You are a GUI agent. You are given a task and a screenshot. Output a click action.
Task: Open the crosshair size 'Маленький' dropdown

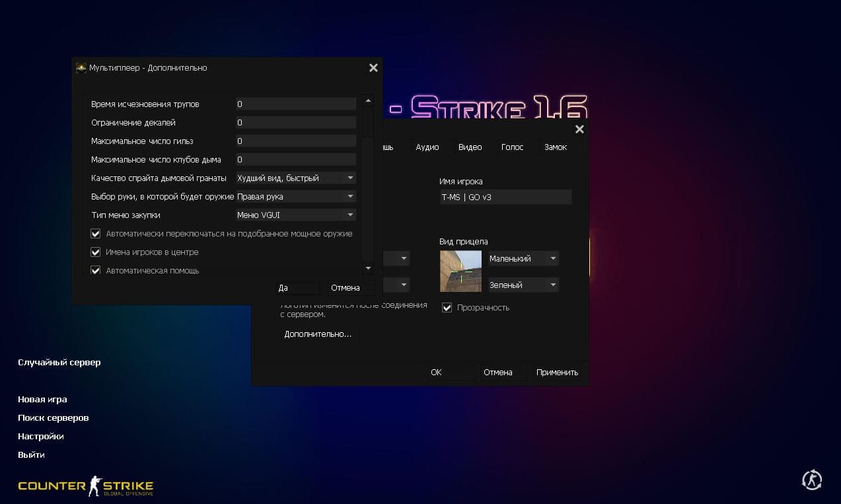point(523,258)
